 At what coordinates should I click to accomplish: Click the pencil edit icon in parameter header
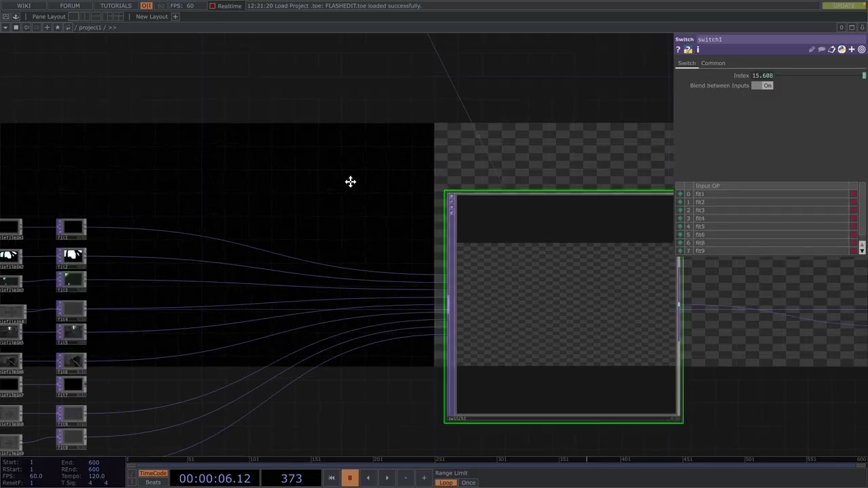pos(812,49)
